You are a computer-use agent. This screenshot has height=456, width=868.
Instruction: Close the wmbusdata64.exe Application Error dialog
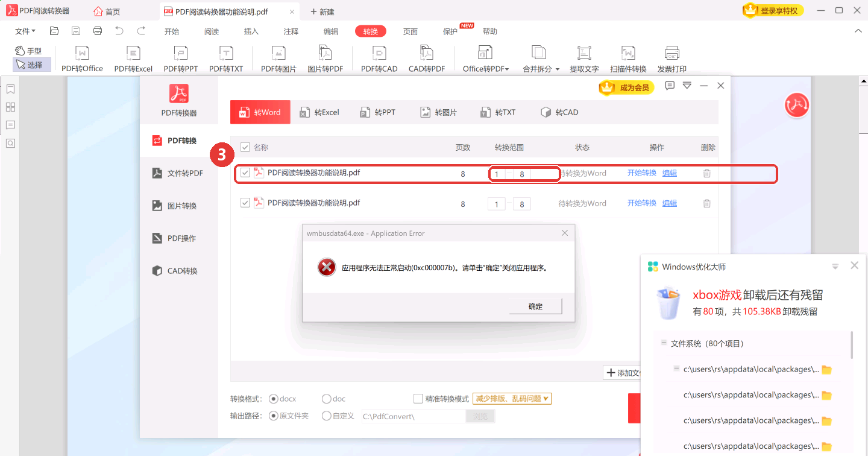[x=565, y=233]
